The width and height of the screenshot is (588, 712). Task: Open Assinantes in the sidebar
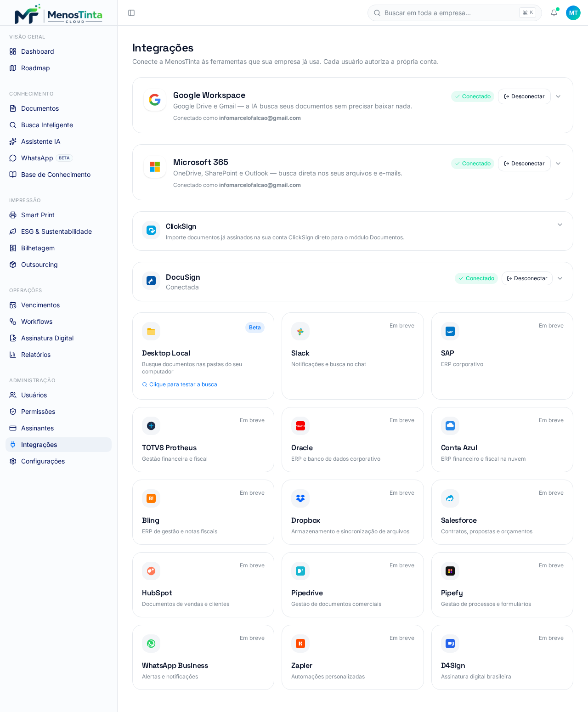[x=58, y=428]
